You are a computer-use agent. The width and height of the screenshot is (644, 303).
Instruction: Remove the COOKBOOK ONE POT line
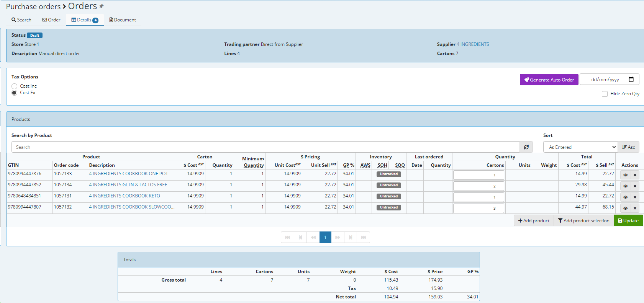point(635,175)
